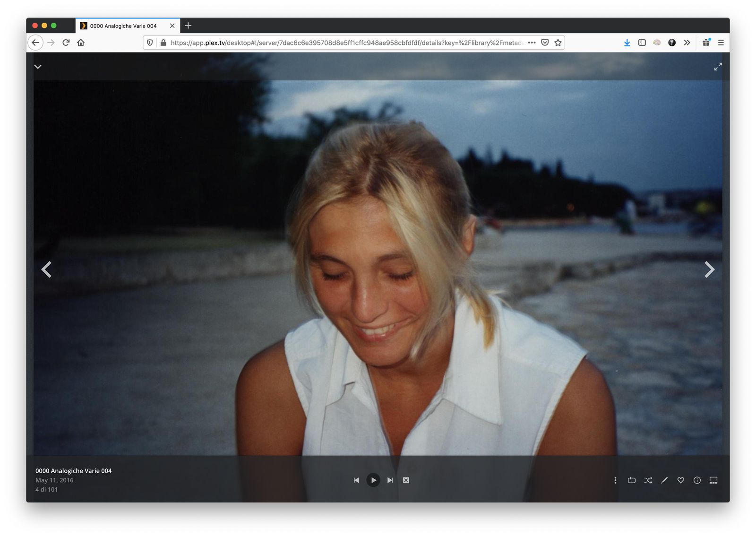Collapse the photo viewer with the down chevron

click(x=38, y=67)
